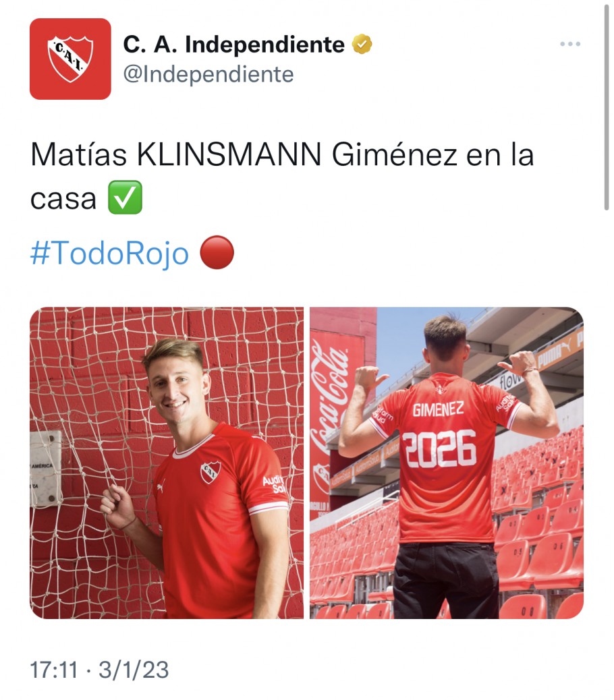Click the tweet text about Matías Giménez

(x=282, y=176)
